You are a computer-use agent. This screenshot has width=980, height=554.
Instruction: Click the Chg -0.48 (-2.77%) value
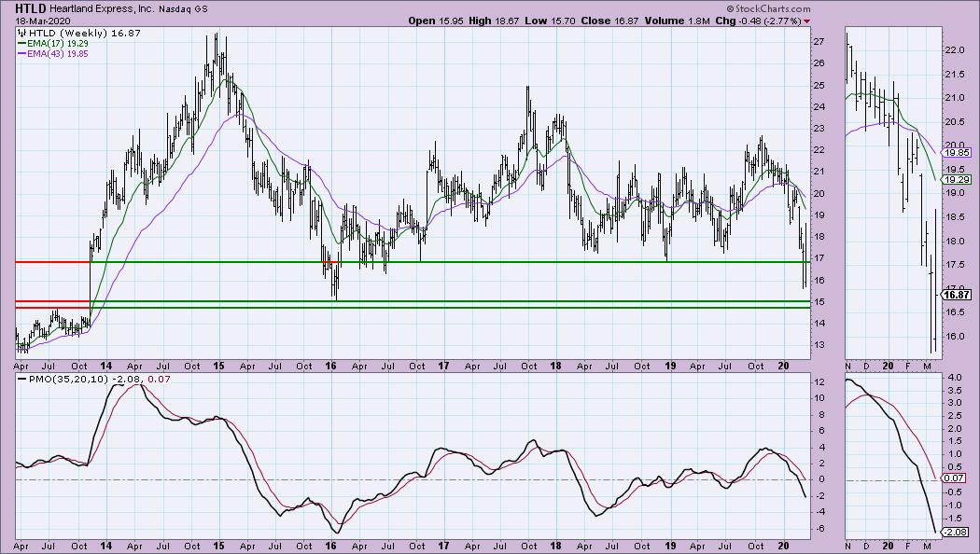pos(758,21)
